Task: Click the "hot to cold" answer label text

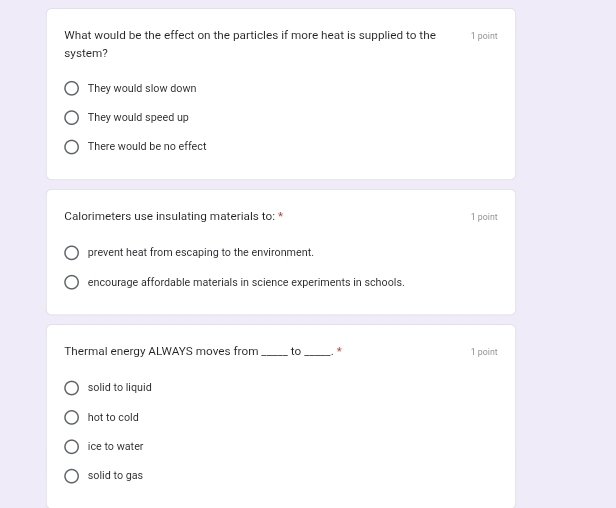Action: click(113, 418)
